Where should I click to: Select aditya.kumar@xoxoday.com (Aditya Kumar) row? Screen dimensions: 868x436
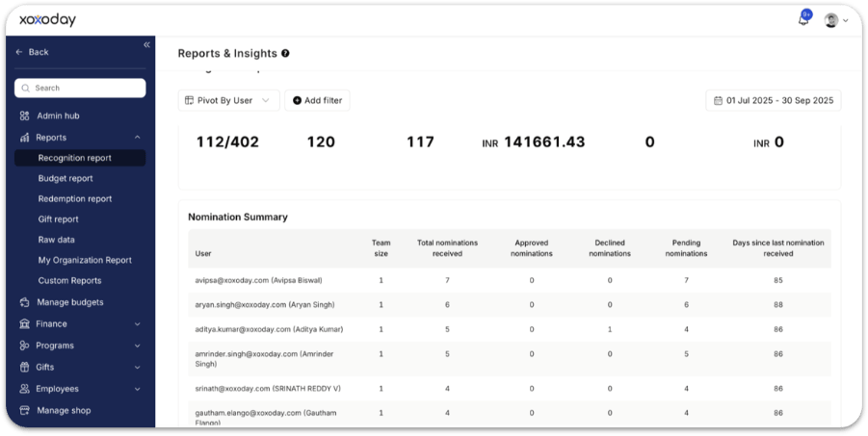[x=510, y=329]
